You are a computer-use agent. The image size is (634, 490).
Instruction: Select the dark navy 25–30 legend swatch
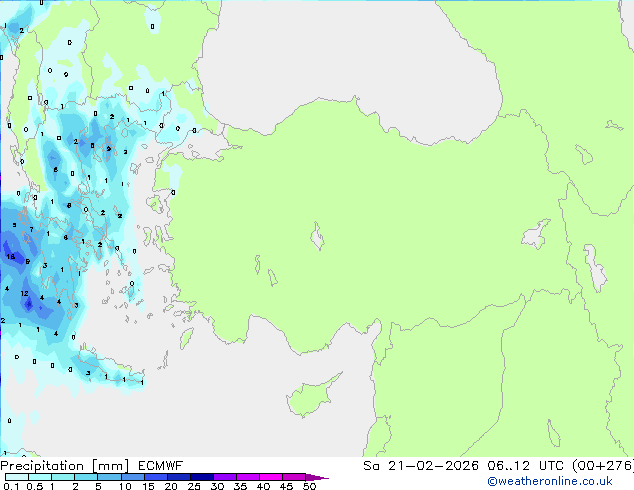point(203,478)
